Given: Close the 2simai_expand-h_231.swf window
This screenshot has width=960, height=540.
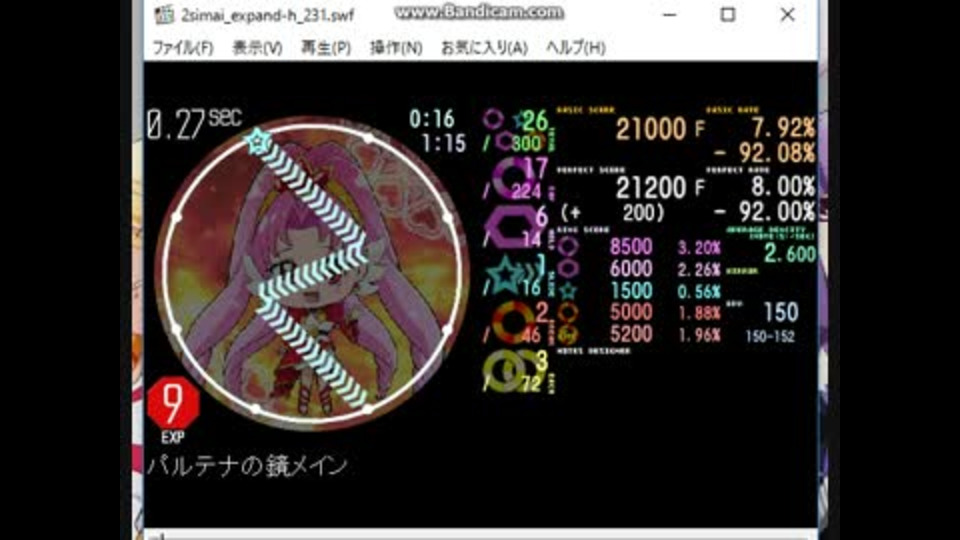Looking at the screenshot, I should (787, 15).
